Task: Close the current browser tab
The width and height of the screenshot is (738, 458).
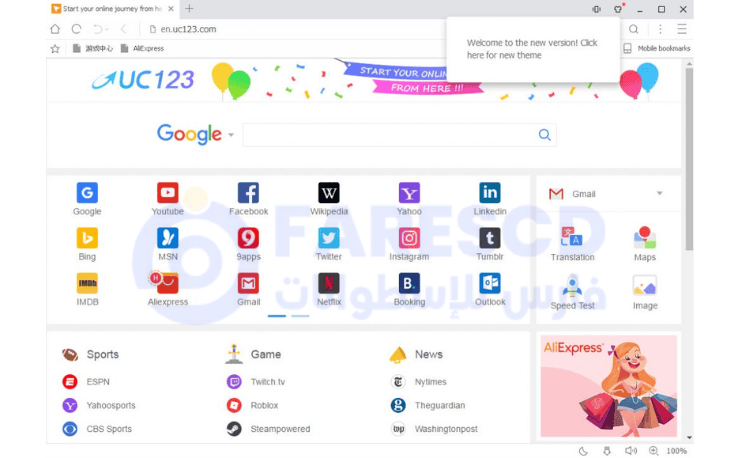Action: [171, 9]
